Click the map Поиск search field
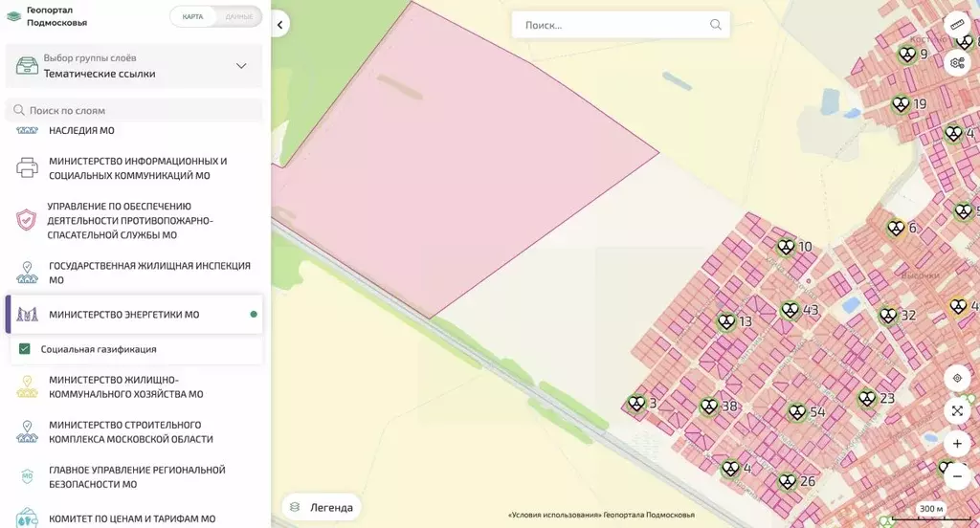The width and height of the screenshot is (980, 528). coord(620,25)
